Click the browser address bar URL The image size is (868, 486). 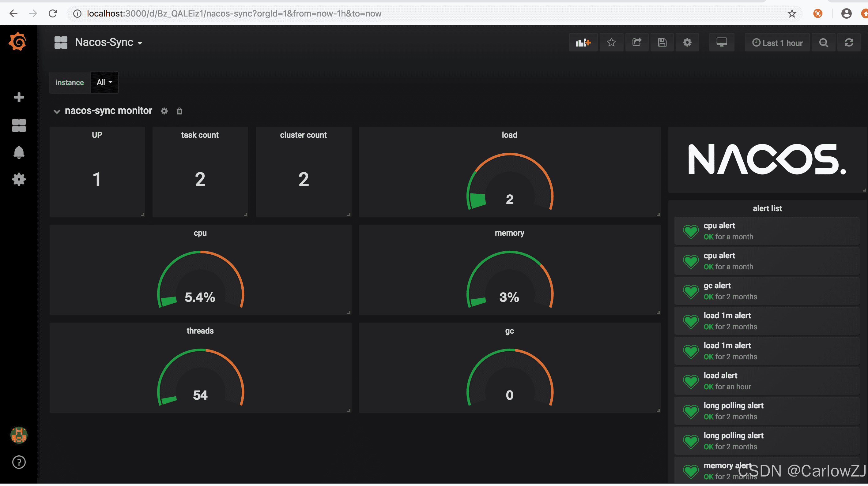point(234,13)
